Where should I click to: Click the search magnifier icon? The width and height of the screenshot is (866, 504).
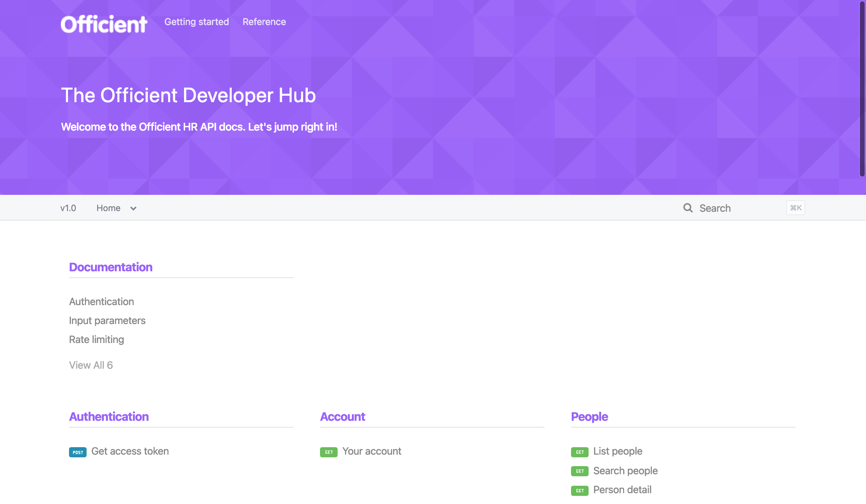tap(688, 208)
